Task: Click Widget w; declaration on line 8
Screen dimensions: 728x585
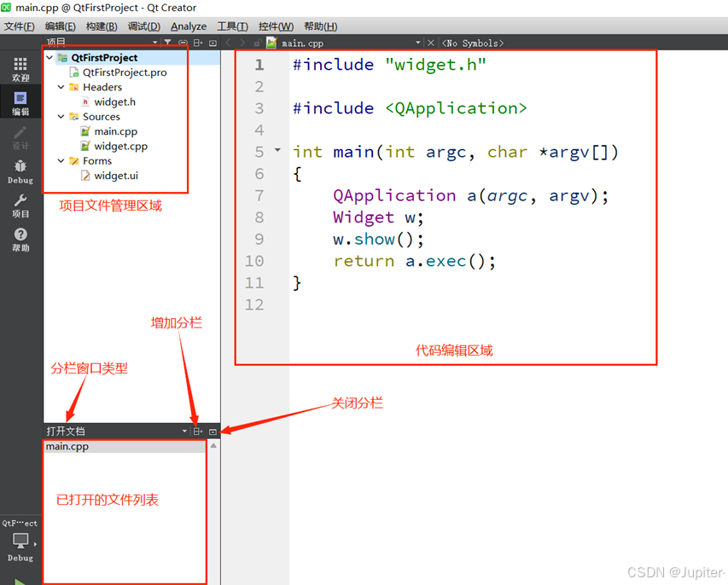Action: (378, 217)
